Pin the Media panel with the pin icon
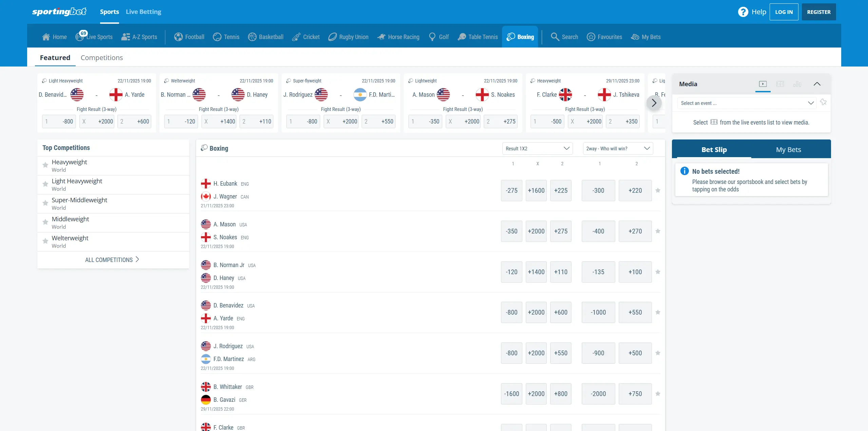This screenshot has width=868, height=431. click(x=823, y=102)
